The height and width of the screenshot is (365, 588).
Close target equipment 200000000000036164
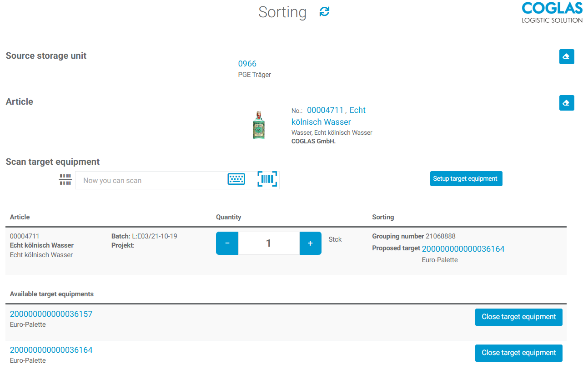point(519,353)
